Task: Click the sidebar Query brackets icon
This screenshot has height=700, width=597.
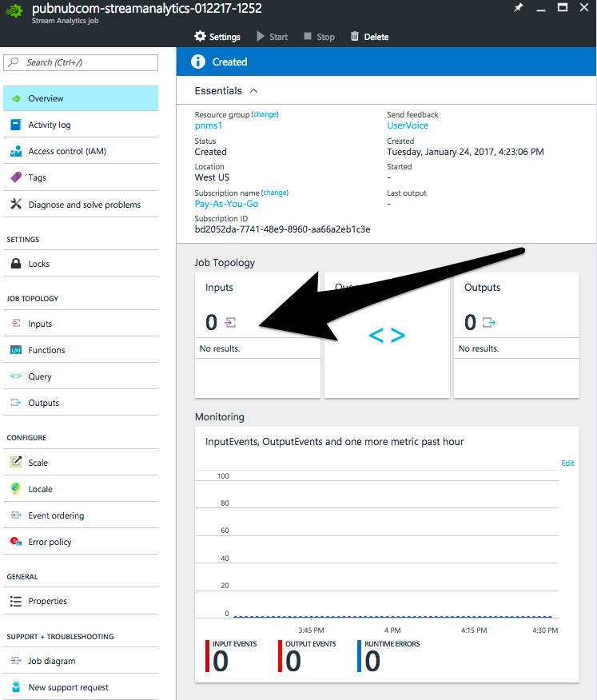Action: [16, 376]
